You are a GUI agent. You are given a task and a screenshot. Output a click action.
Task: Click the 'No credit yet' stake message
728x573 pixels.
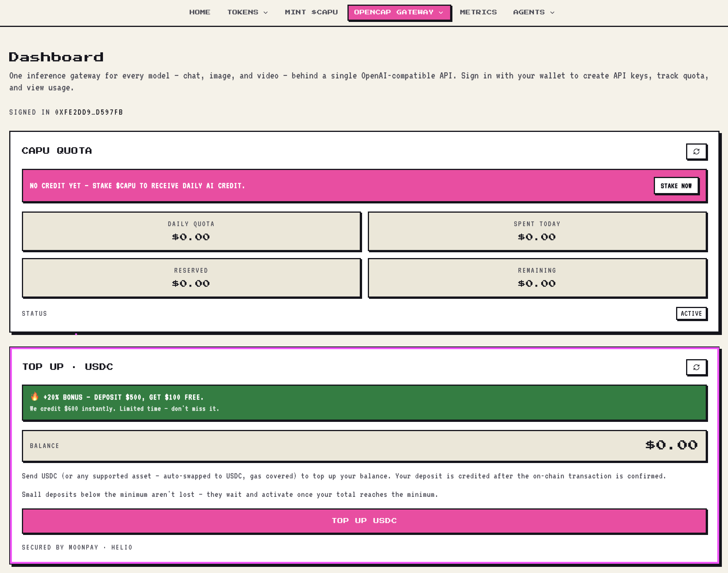(x=137, y=186)
